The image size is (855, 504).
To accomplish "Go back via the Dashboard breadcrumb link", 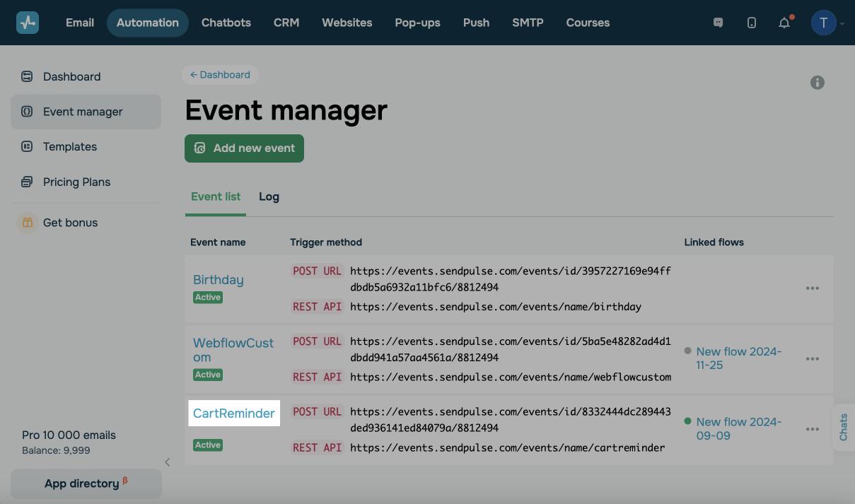I will point(220,75).
